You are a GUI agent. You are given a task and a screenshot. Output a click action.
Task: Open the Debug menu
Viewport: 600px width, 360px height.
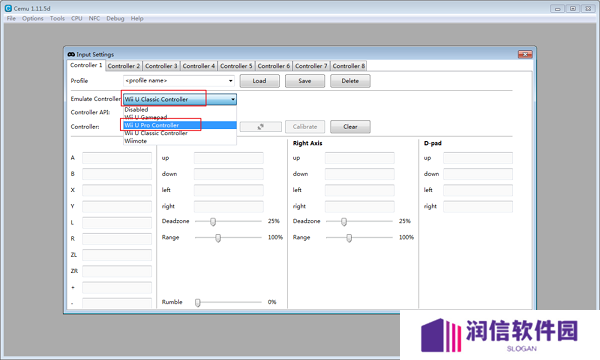pyautogui.click(x=115, y=18)
